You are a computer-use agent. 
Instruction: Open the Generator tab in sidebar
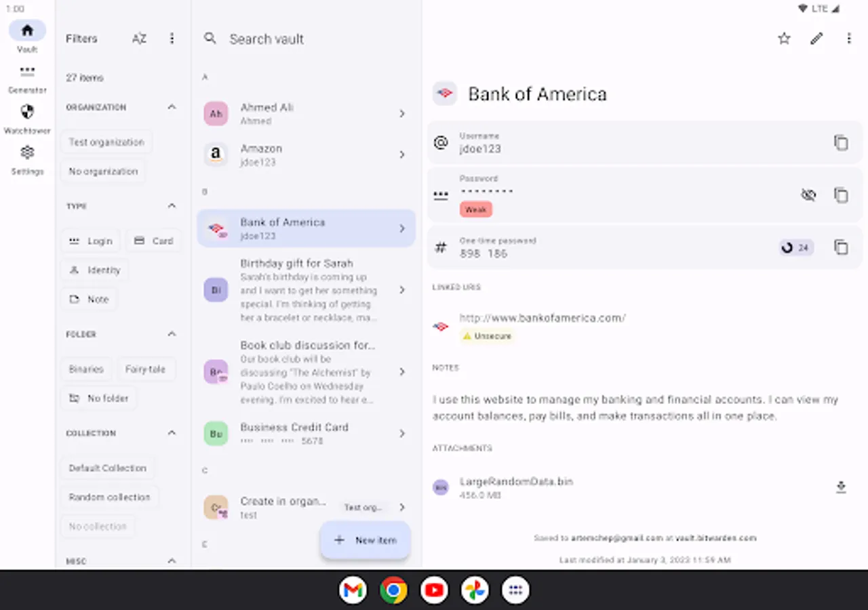point(27,79)
